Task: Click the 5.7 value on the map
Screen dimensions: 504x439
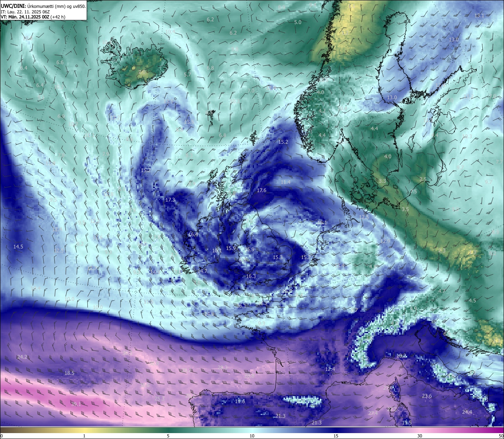Action: 187,75
